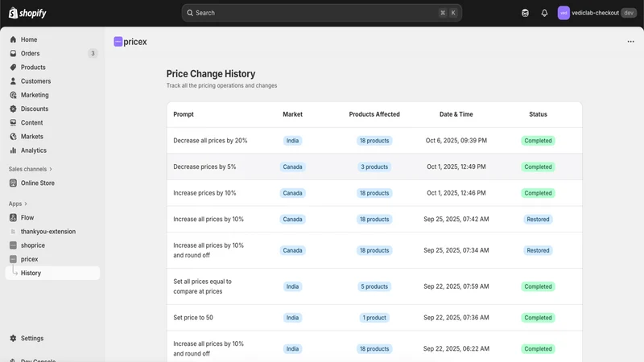644x362 pixels.
Task: Click the Status column header
Action: point(538,114)
